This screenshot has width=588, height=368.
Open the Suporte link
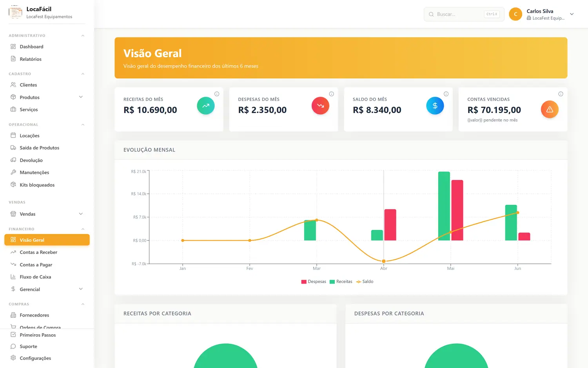pyautogui.click(x=47, y=346)
